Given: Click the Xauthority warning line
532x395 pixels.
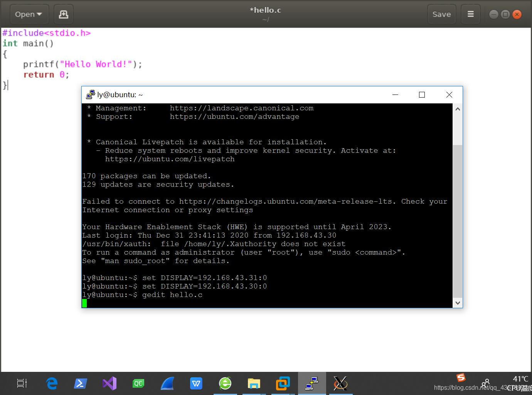Looking at the screenshot, I should coord(214,244).
